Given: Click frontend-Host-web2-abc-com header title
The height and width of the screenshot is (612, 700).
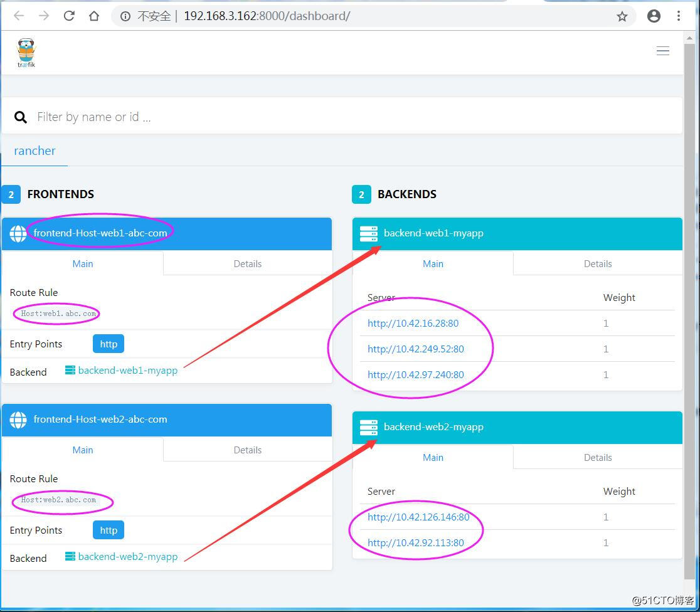Looking at the screenshot, I should pos(100,419).
